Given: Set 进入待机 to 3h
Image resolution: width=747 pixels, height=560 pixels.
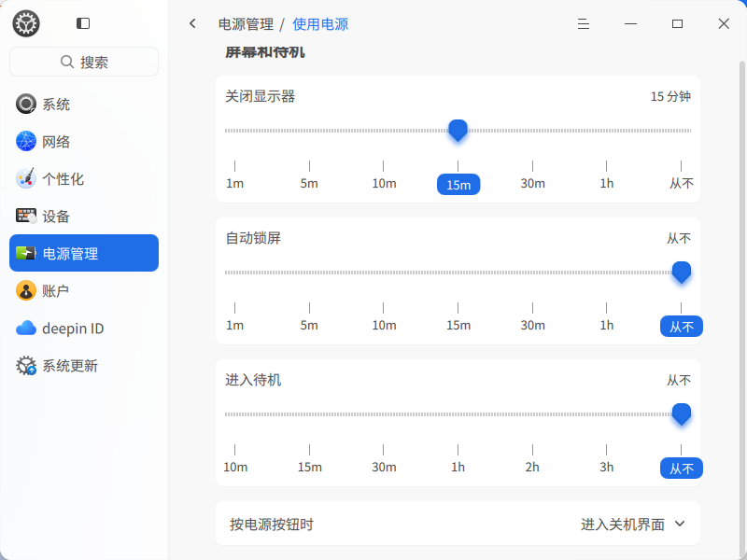Looking at the screenshot, I should tap(606, 468).
